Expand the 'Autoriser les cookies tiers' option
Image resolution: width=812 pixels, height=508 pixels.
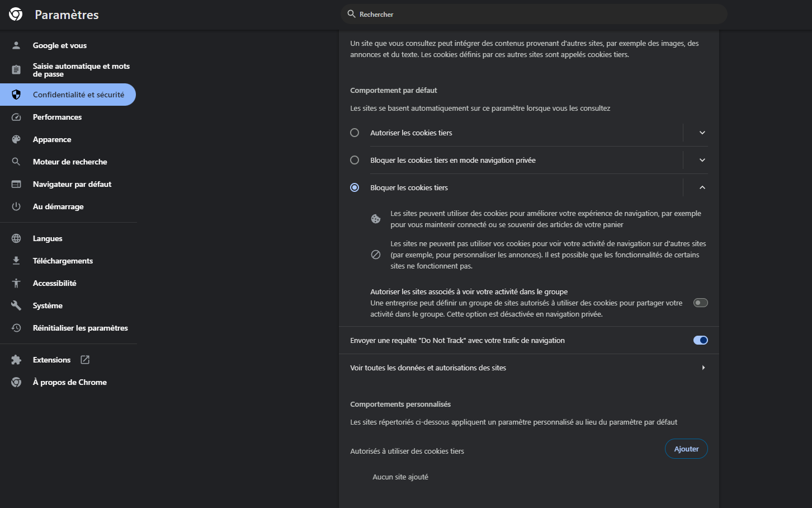click(702, 132)
